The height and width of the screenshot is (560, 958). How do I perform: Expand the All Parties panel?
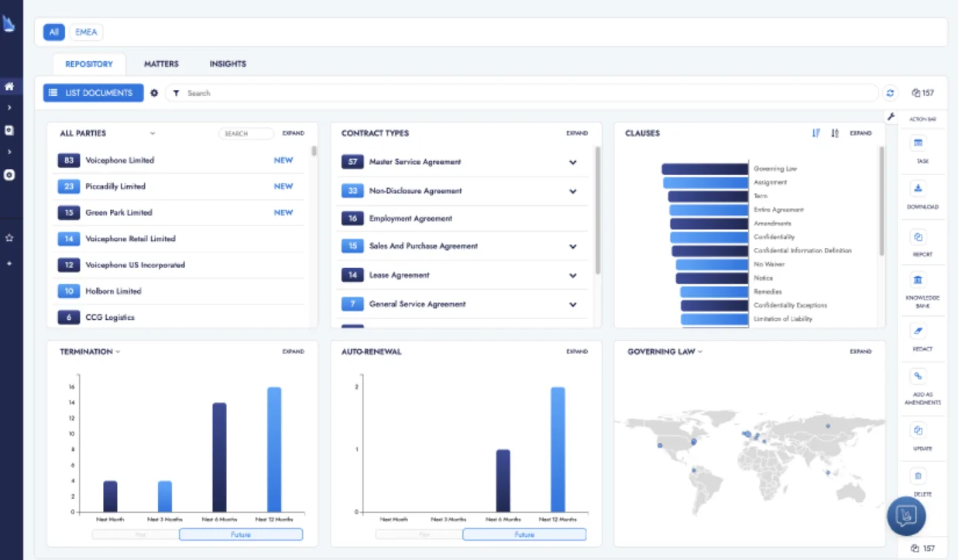(293, 133)
